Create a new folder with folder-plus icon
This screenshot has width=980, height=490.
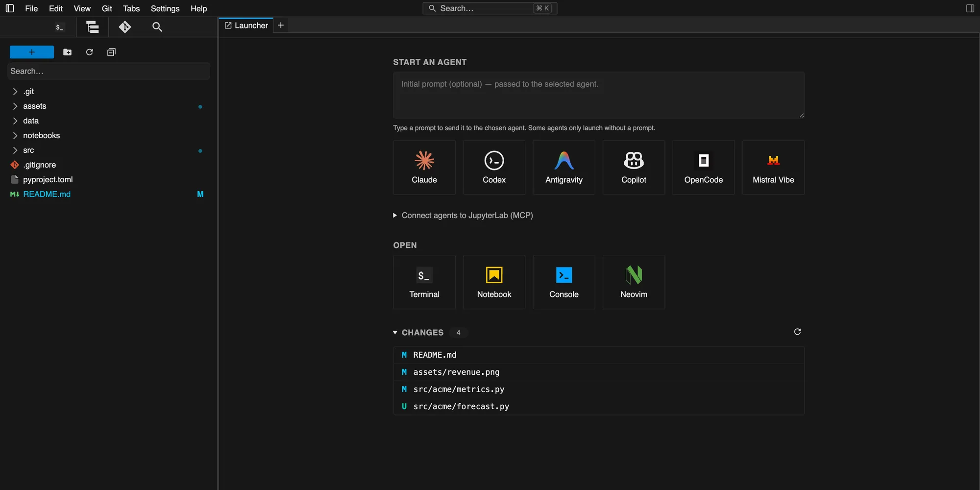68,52
